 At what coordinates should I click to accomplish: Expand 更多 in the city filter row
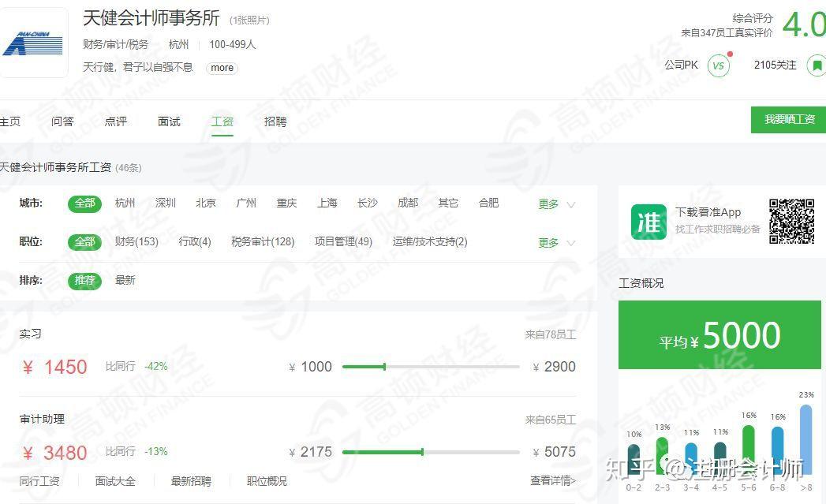click(556, 204)
